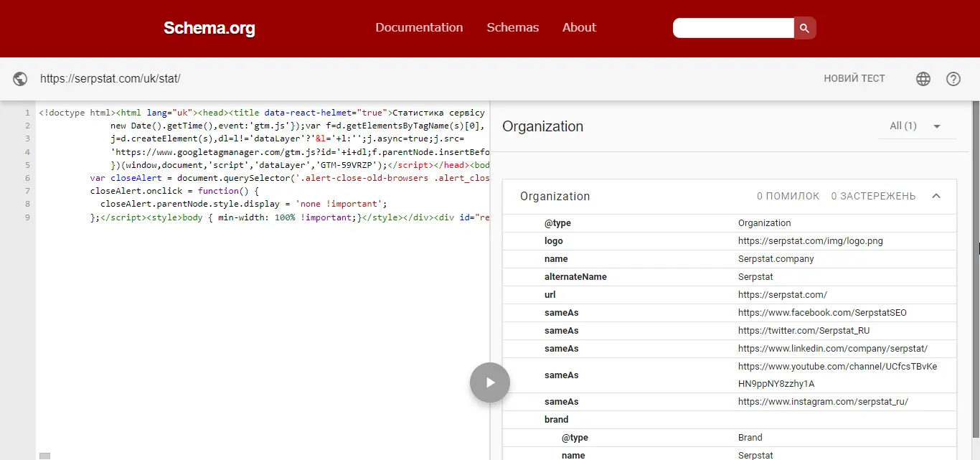Run the validation play button
This screenshot has height=460, width=980.
pyautogui.click(x=490, y=382)
